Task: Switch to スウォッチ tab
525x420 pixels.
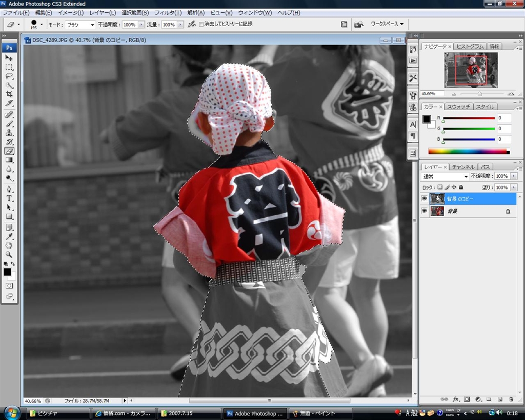Action: coord(458,107)
